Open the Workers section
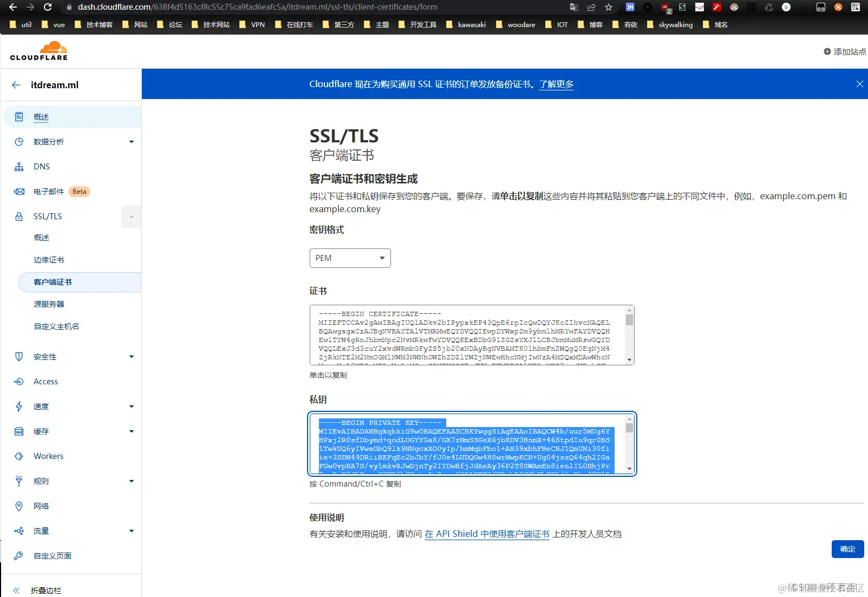Screen dimensions: 868x597 click(x=48, y=456)
